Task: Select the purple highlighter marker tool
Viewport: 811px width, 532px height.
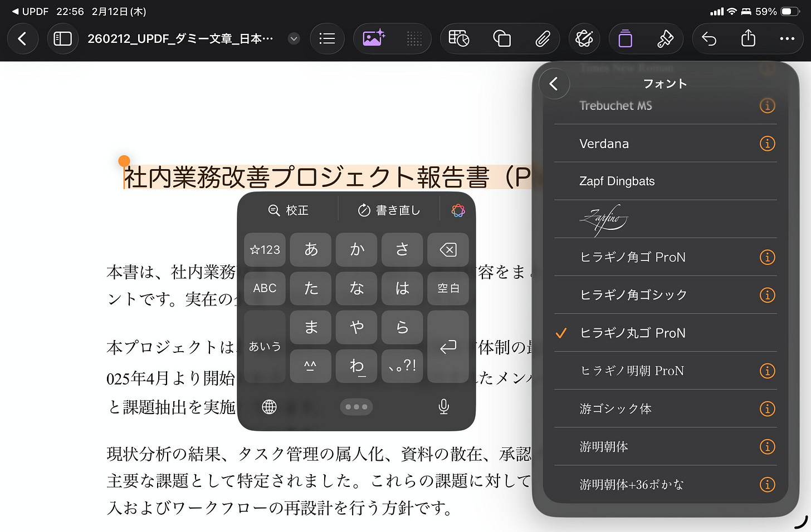Action: tap(624, 38)
